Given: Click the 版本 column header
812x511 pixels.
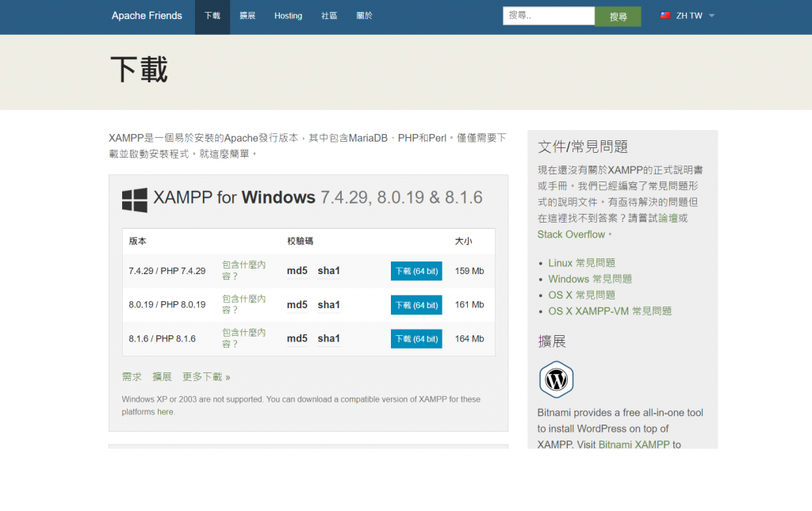Looking at the screenshot, I should point(138,241).
